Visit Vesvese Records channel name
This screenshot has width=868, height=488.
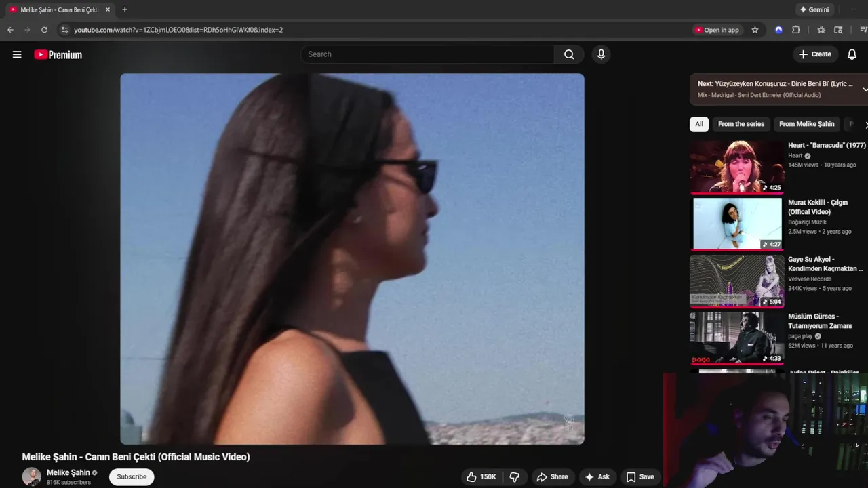coord(810,279)
